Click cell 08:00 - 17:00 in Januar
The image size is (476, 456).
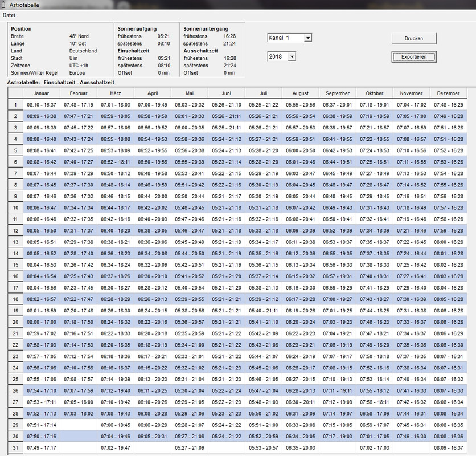pyautogui.click(x=42, y=322)
